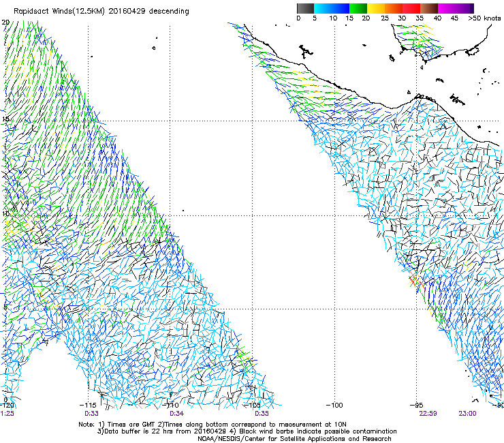
Task: Click the longitude '-100' axis label
Action: click(334, 406)
